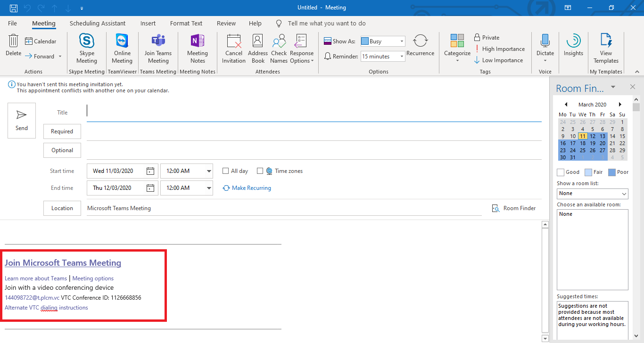Open start date calendar picker

[150, 171]
